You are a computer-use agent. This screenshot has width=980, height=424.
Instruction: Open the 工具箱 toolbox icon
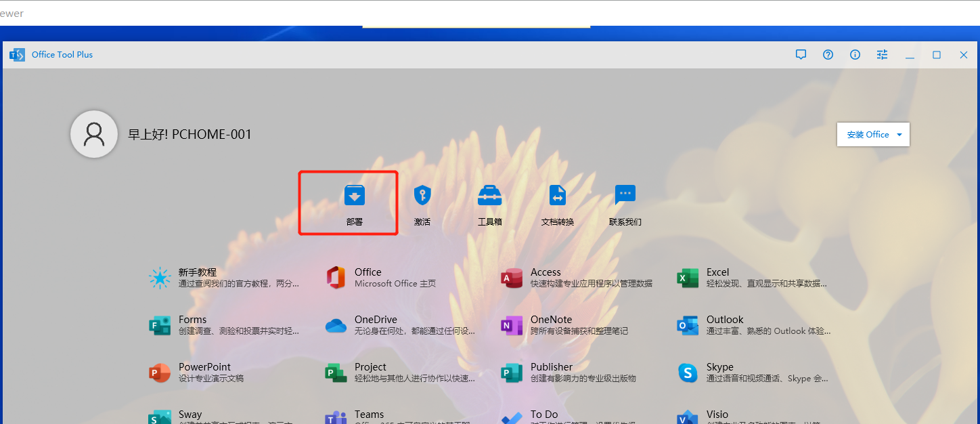[489, 195]
